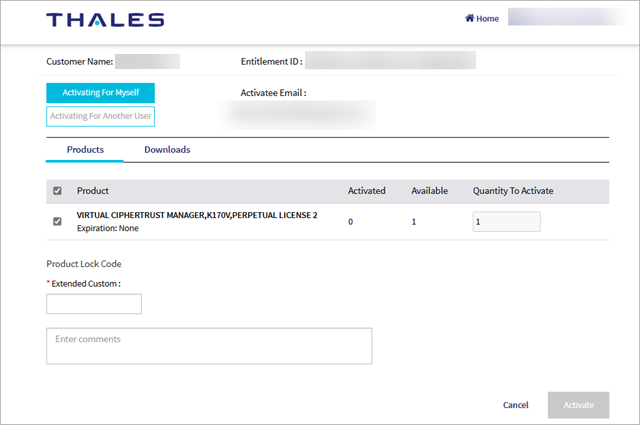
Task: Open the Downloads tab
Action: coord(167,150)
